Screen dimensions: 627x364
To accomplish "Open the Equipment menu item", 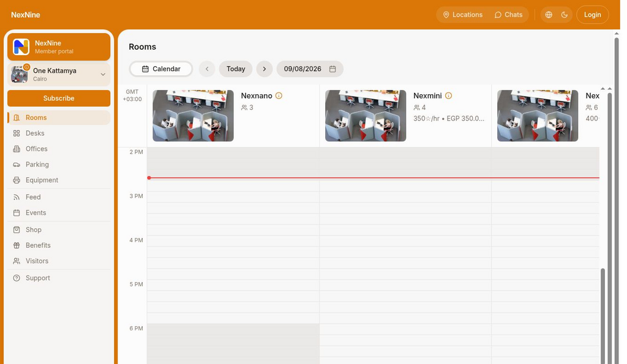I will point(59,180).
